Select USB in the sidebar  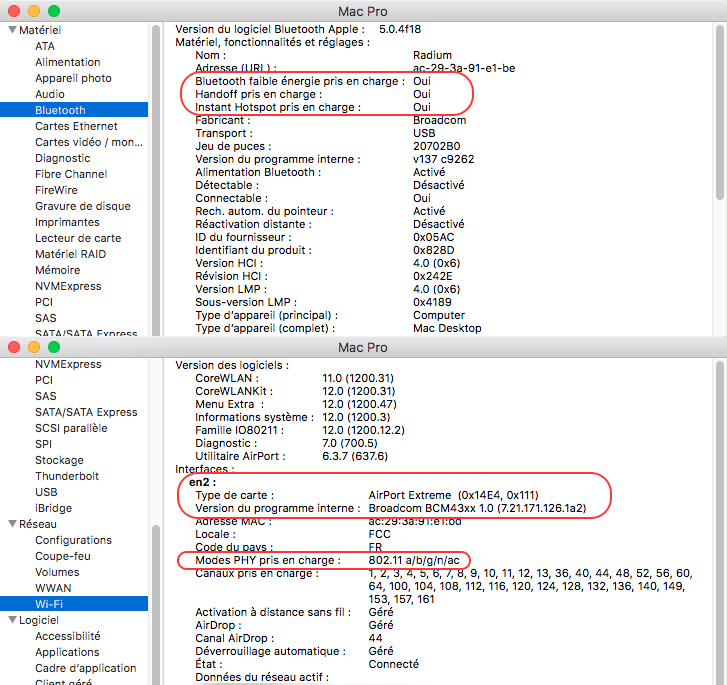[46, 492]
